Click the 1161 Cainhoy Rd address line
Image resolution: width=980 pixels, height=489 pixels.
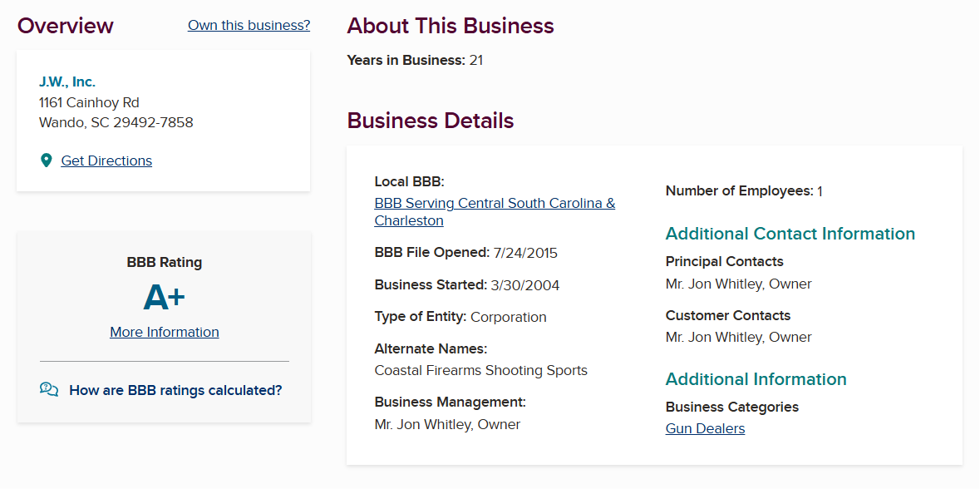click(89, 102)
